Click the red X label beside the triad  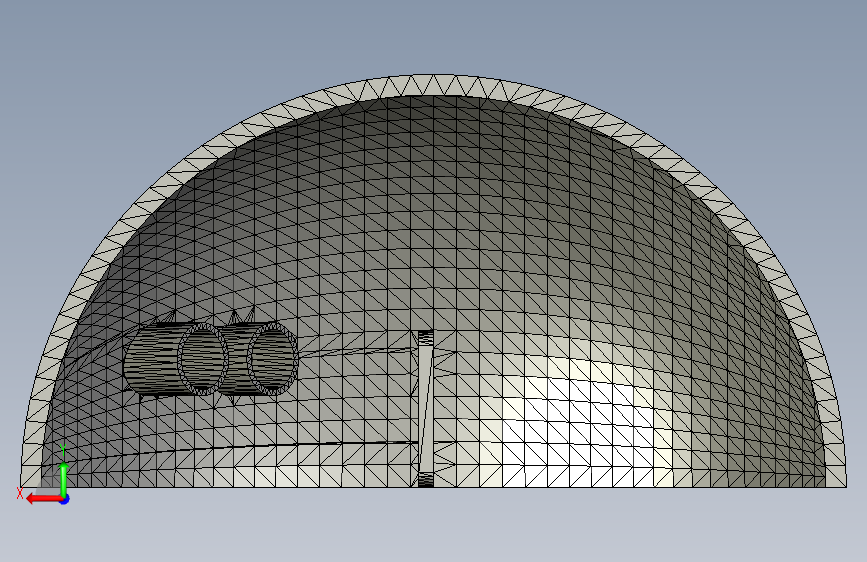(x=20, y=494)
